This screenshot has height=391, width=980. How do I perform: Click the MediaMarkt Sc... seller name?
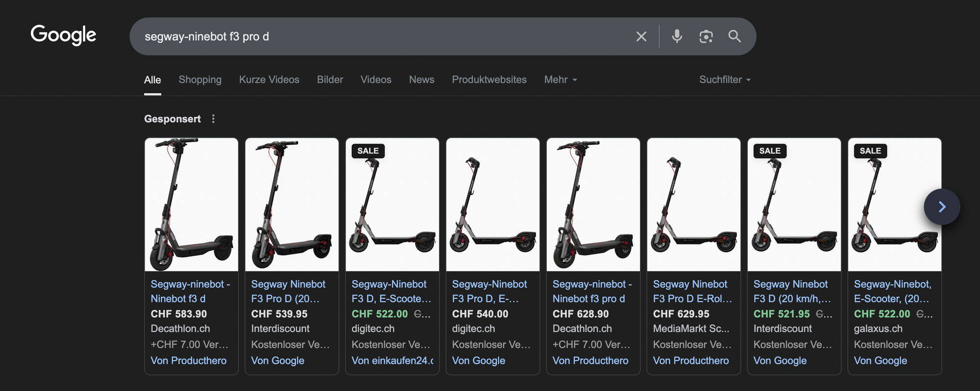click(691, 329)
